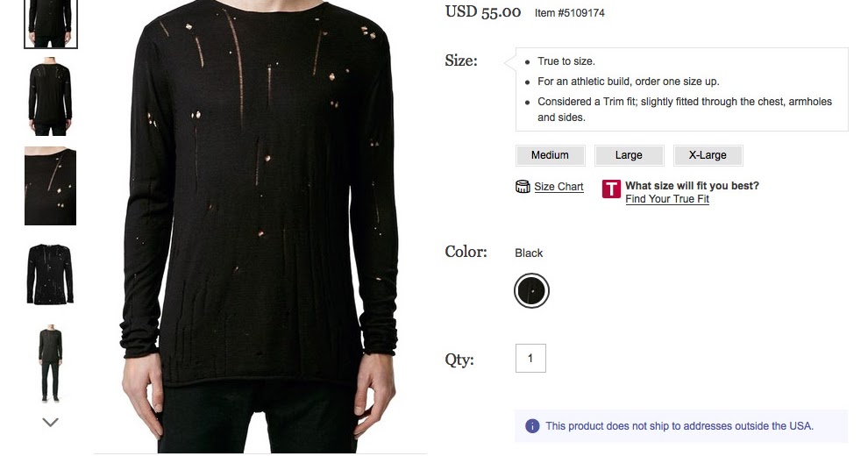
Task: Open the Size Chart link
Action: pyautogui.click(x=559, y=187)
